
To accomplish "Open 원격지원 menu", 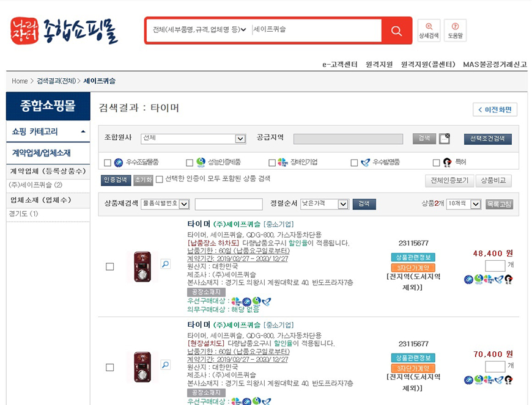I will pyautogui.click(x=379, y=64).
